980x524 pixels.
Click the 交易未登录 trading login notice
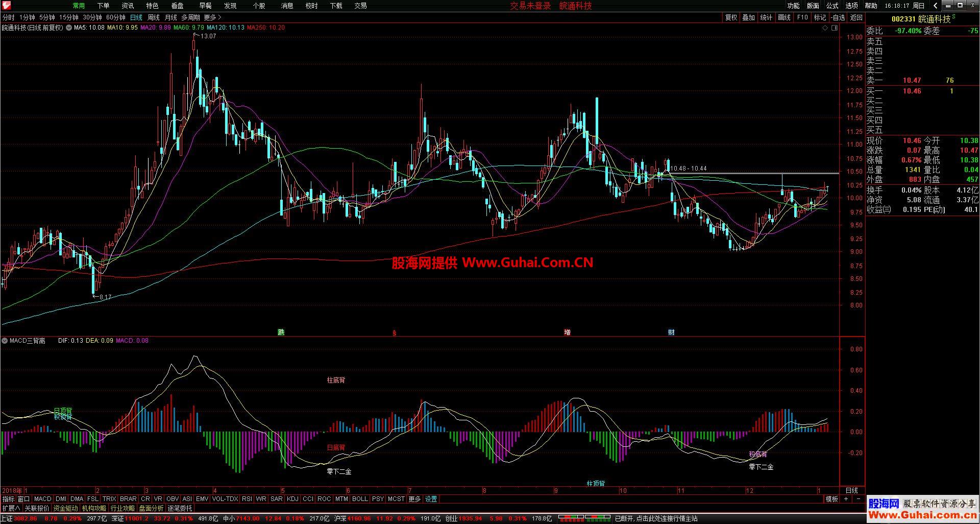(x=531, y=6)
